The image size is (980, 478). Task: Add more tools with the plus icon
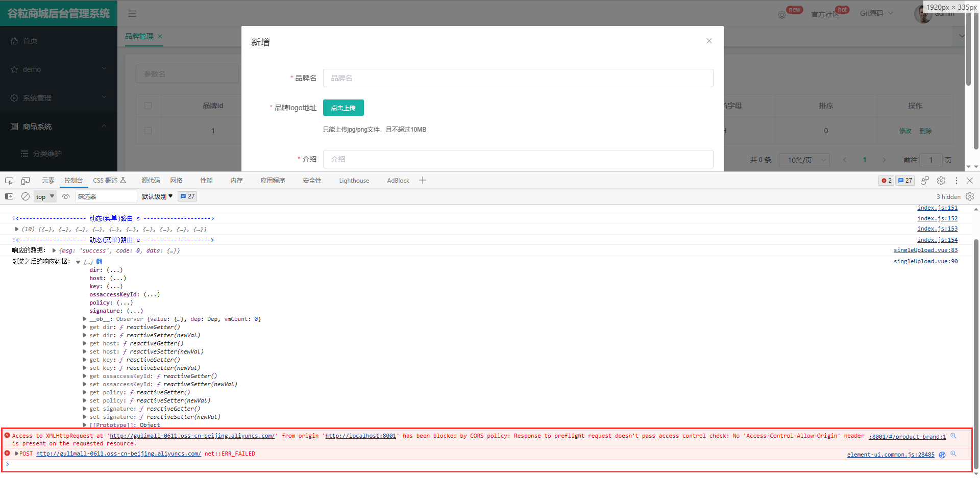423,180
